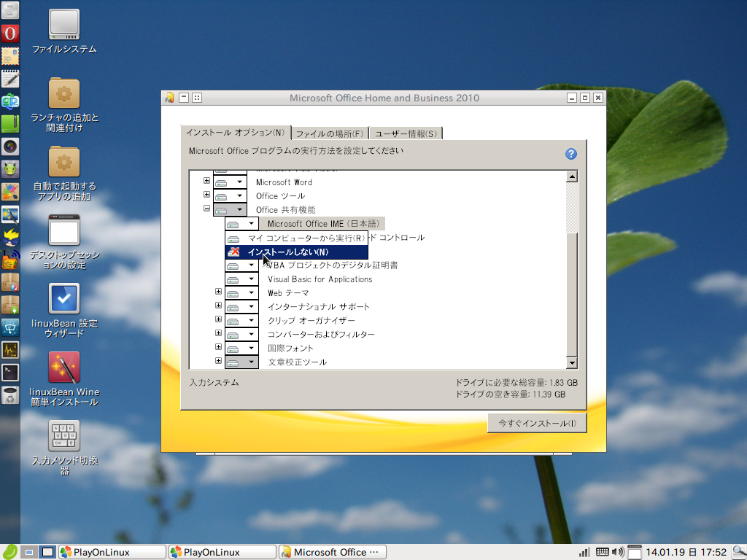Open install option dropdown for Office ツール

[x=230, y=195]
